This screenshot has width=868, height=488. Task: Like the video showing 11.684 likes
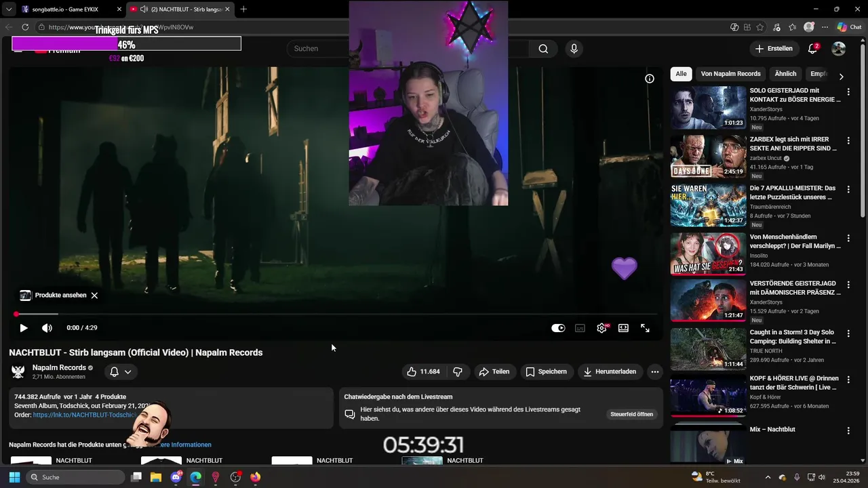[423, 371]
